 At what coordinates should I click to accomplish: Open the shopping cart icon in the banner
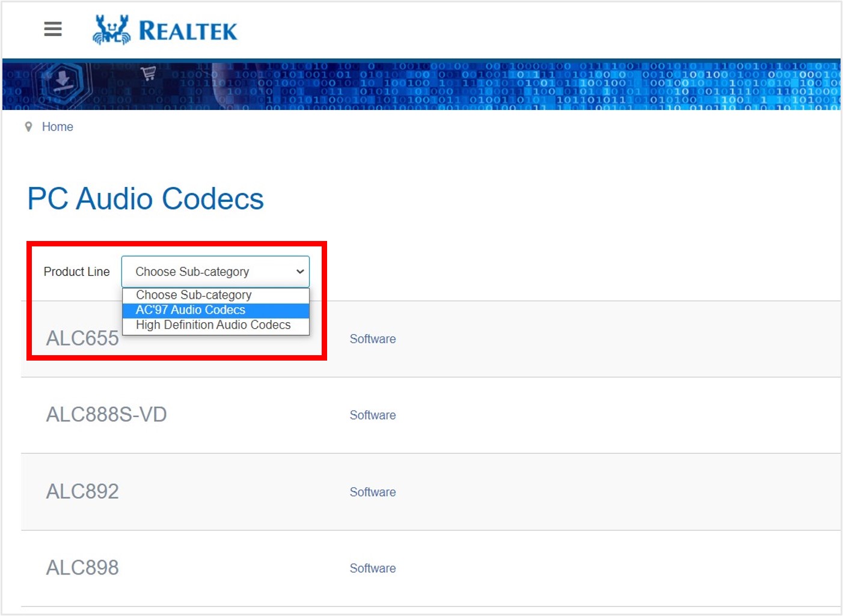[149, 73]
